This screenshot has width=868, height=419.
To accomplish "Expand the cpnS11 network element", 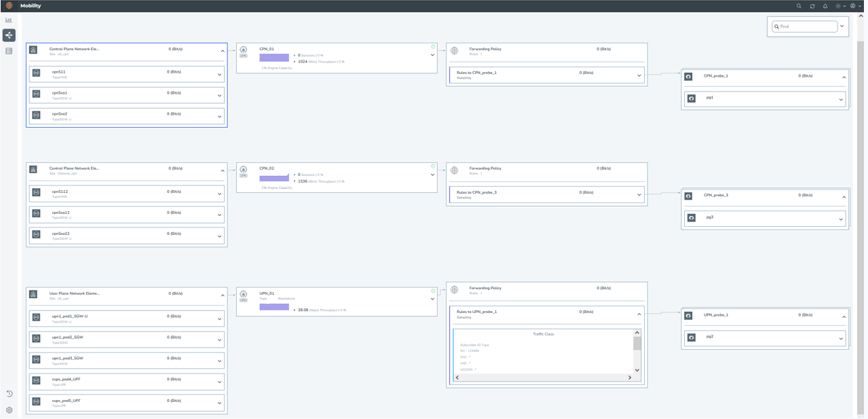I will [219, 75].
